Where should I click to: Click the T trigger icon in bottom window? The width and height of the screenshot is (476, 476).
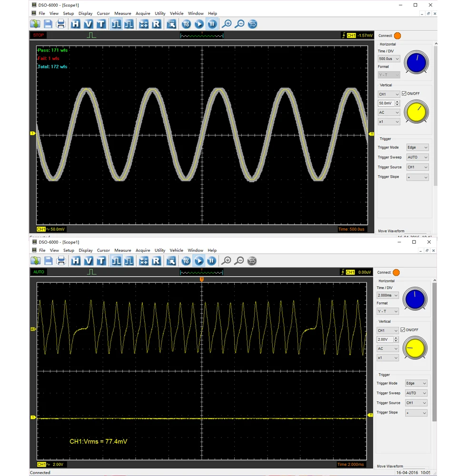[x=101, y=261]
